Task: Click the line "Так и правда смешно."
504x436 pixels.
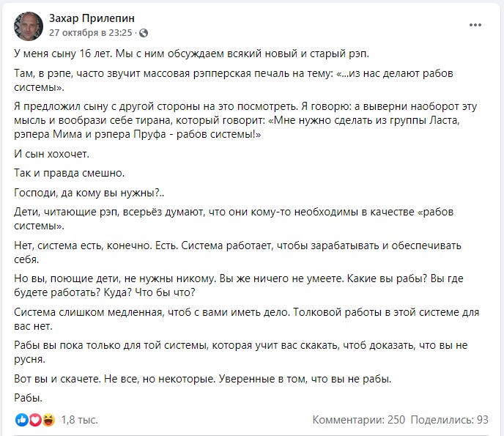Action: pos(69,173)
